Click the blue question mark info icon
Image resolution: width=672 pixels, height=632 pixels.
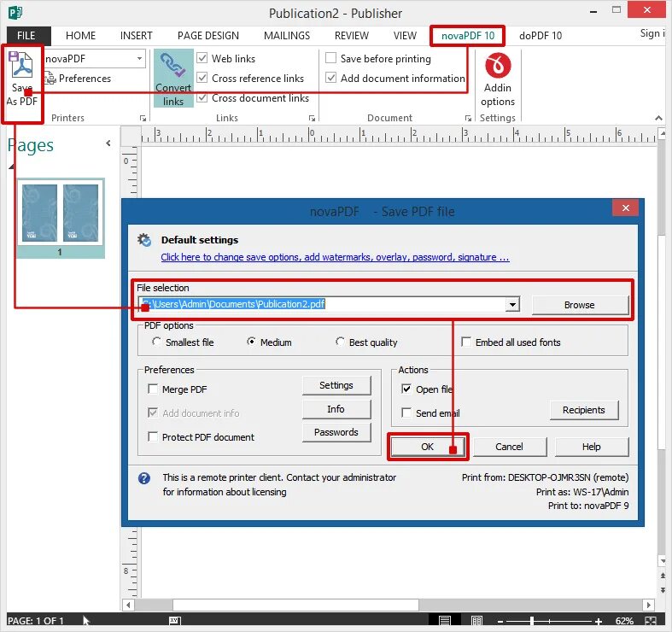click(x=144, y=477)
